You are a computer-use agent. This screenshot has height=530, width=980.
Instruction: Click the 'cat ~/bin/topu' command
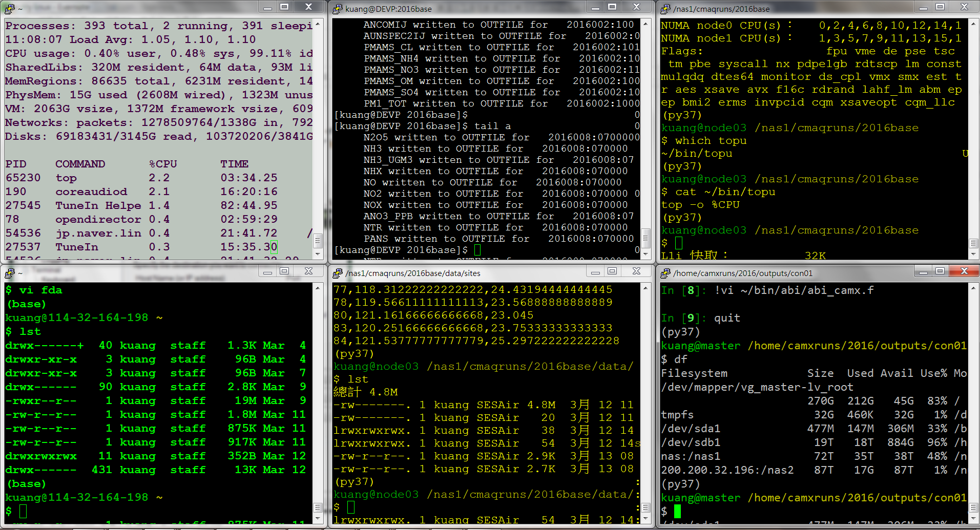(x=725, y=192)
